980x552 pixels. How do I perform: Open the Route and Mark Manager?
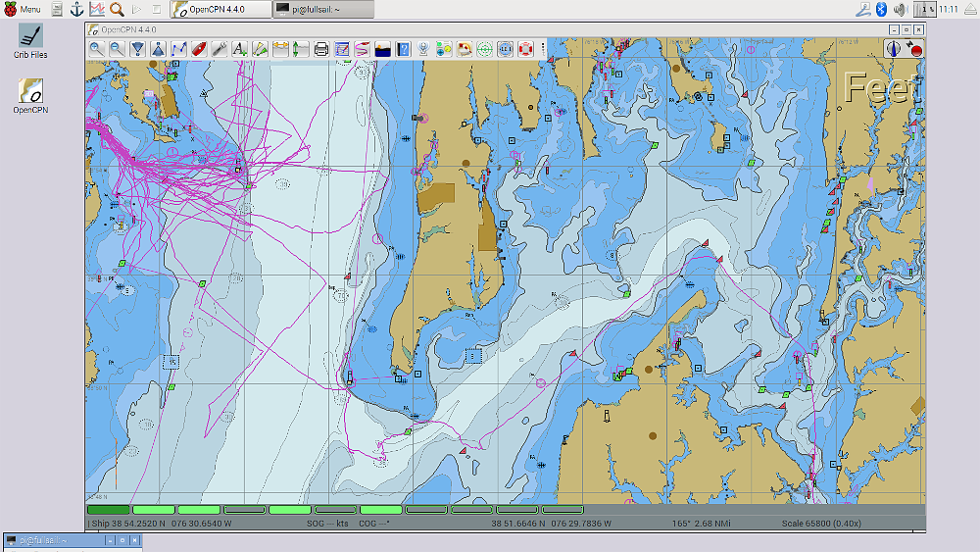[x=342, y=48]
